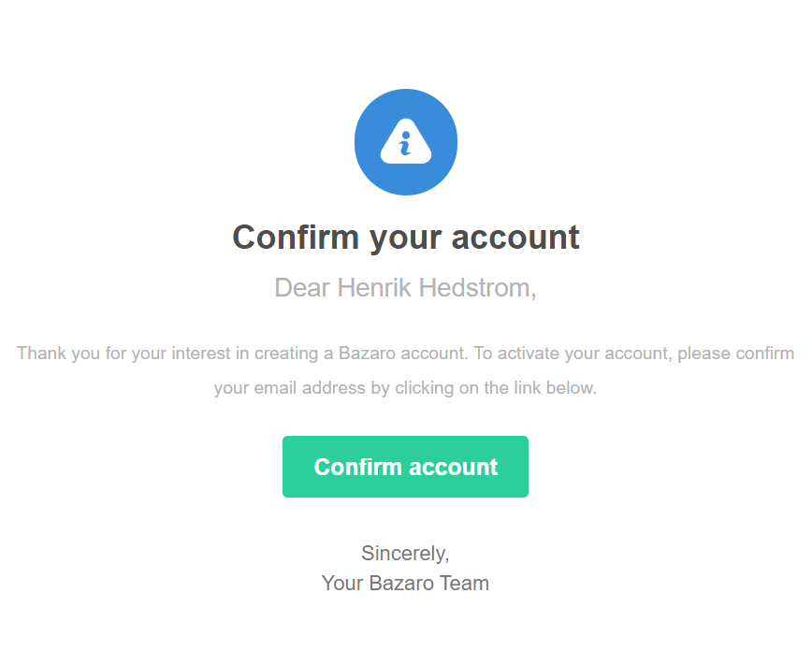Viewport: 812px width, 665px height.
Task: Click the word "account" in the main heading
Action: (x=515, y=238)
